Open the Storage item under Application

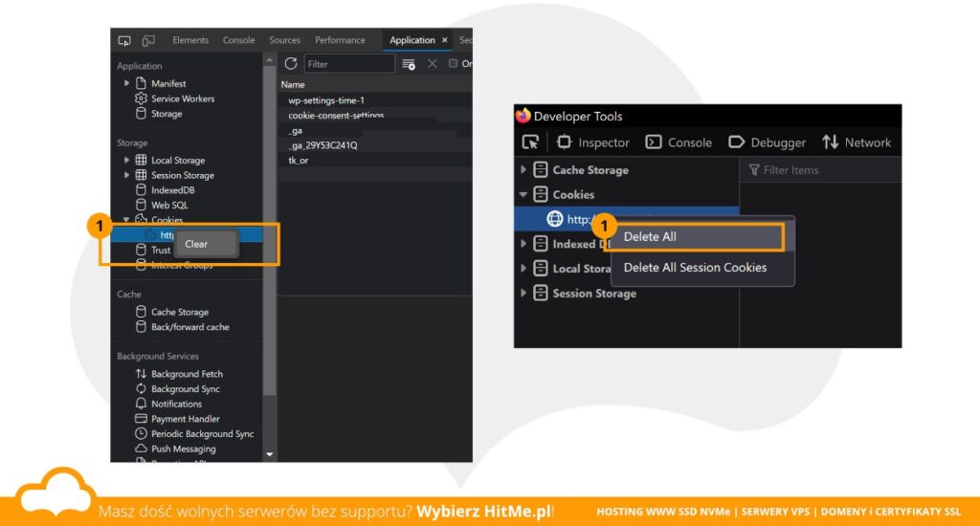167,114
